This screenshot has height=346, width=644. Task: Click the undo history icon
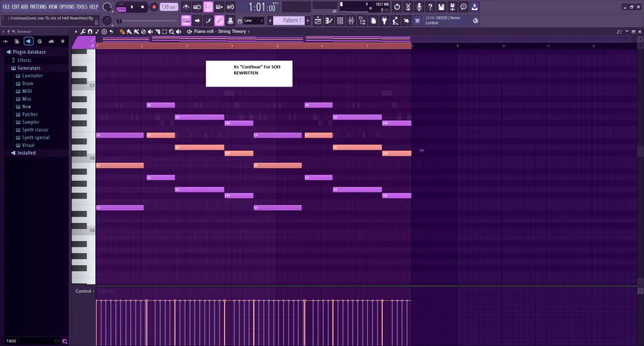pyautogui.click(x=396, y=7)
